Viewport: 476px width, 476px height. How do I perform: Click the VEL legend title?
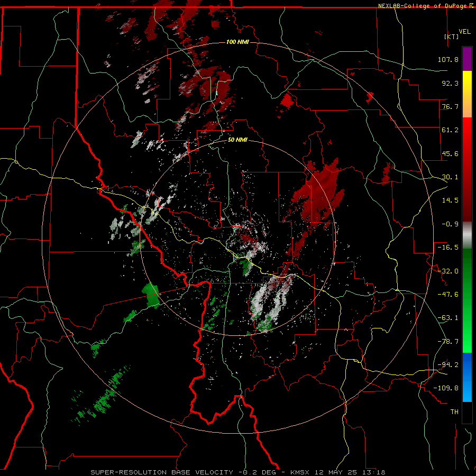464,31
